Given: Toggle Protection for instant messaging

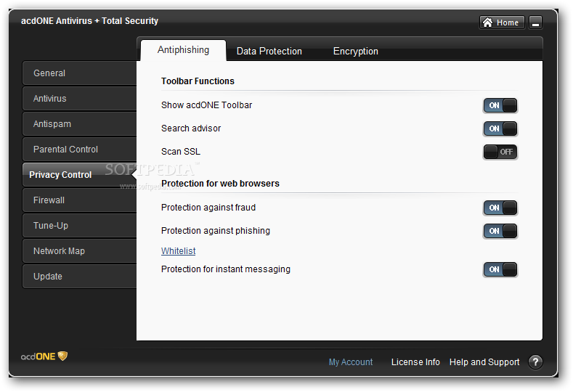Looking at the screenshot, I should [x=500, y=269].
